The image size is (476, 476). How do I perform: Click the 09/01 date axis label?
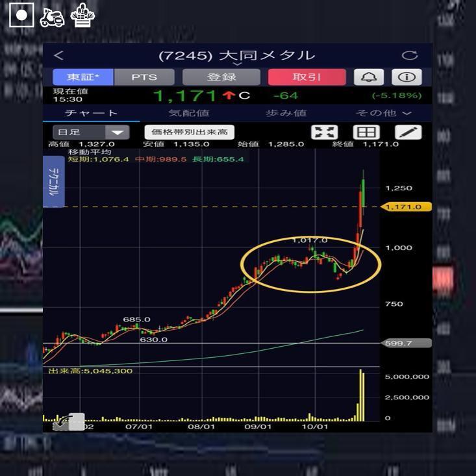point(258,427)
